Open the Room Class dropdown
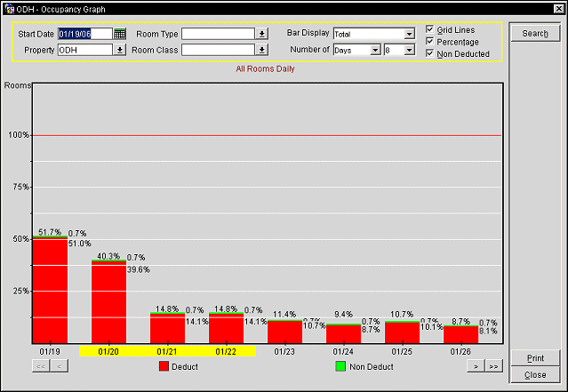The height and width of the screenshot is (392, 568). pos(261,50)
